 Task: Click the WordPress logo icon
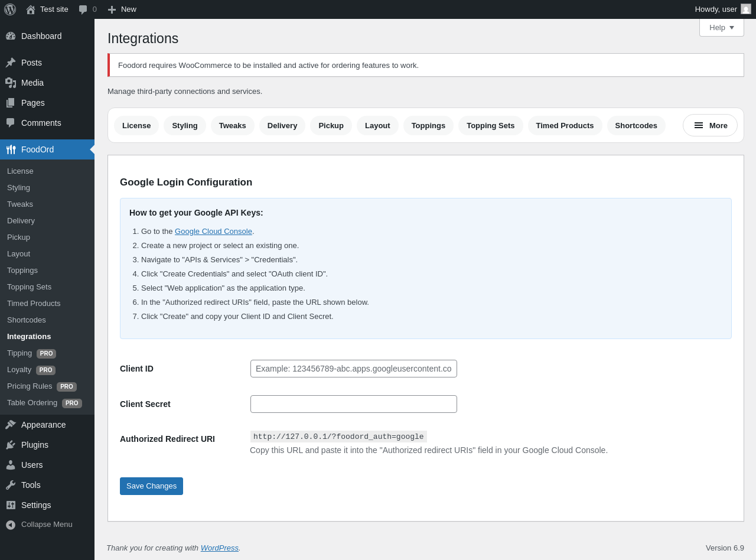(x=10, y=9)
